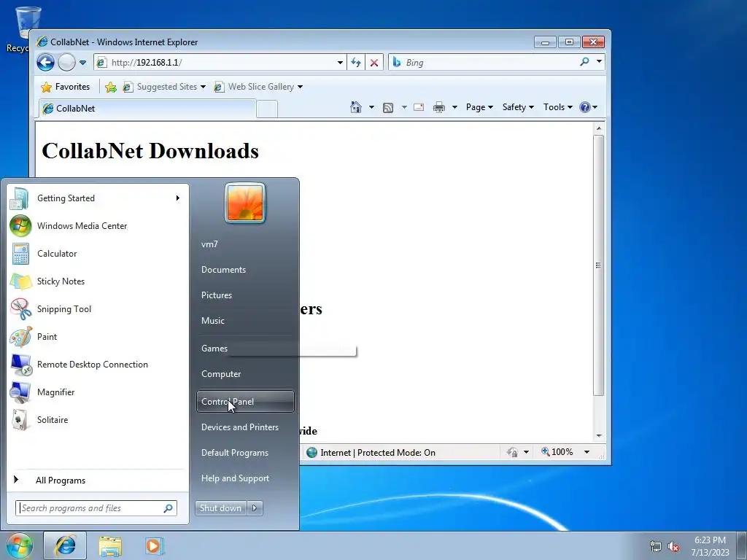Open Pictures library link

[245, 295]
